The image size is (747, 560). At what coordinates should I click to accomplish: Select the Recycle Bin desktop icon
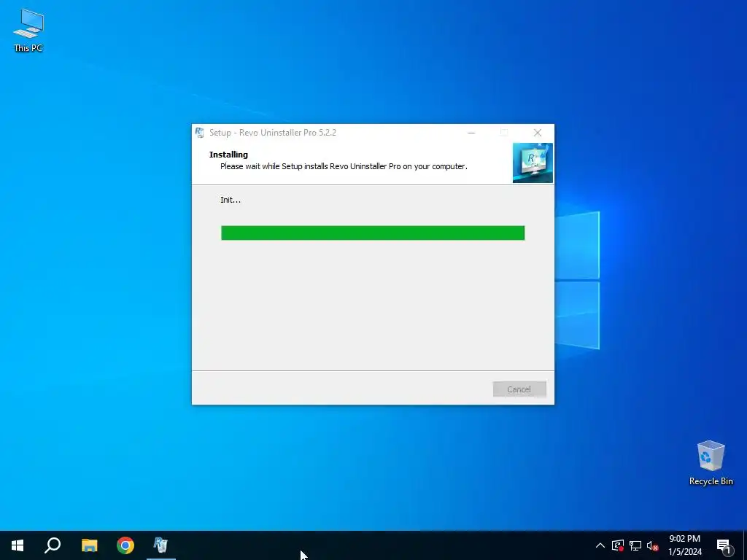pos(711,462)
